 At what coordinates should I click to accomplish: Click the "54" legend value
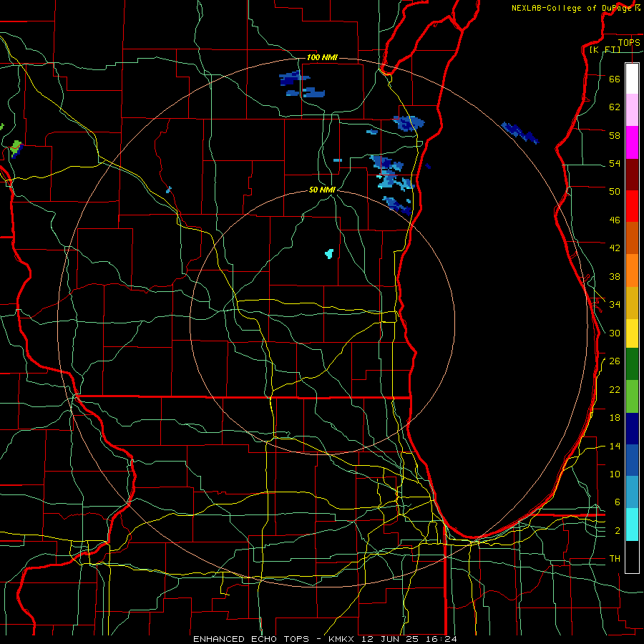(x=615, y=163)
